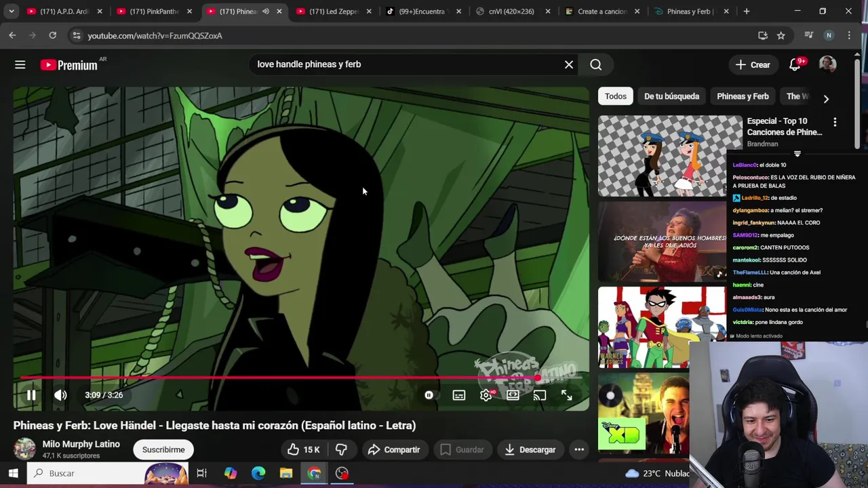Image resolution: width=868 pixels, height=488 pixels.
Task: Open a new browser tab
Action: [747, 12]
